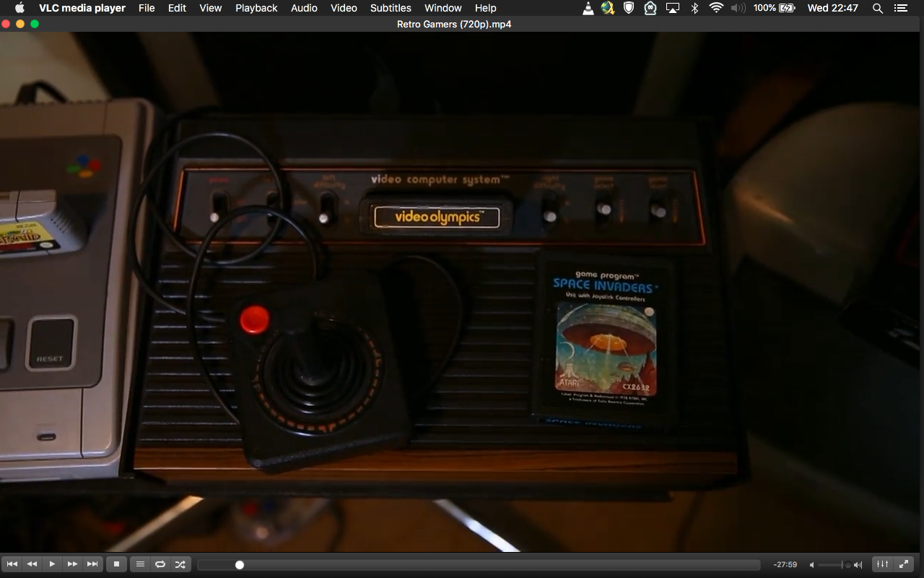Set volume to maximum via loud speaker icon
The width and height of the screenshot is (924, 578).
click(858, 565)
